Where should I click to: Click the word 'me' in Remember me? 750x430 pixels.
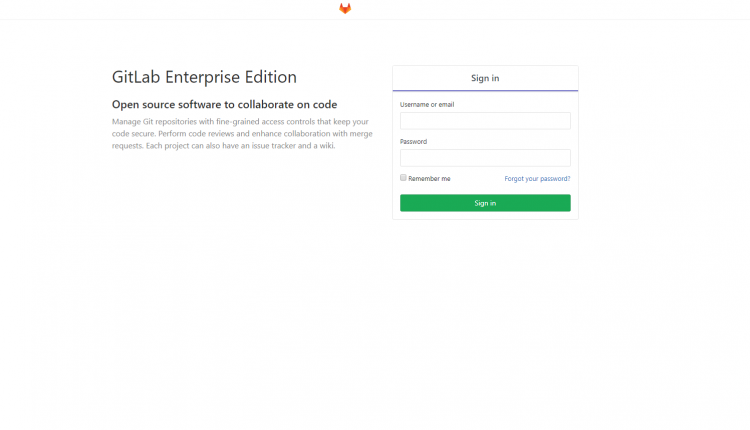click(x=446, y=179)
